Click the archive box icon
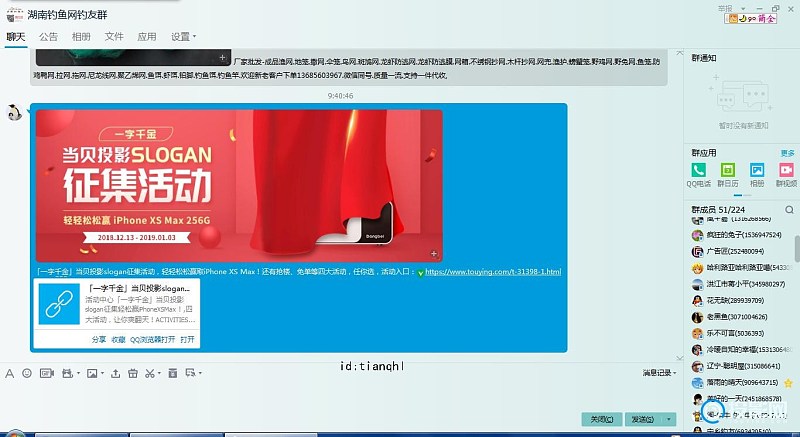This screenshot has height=437, width=800. [173, 373]
